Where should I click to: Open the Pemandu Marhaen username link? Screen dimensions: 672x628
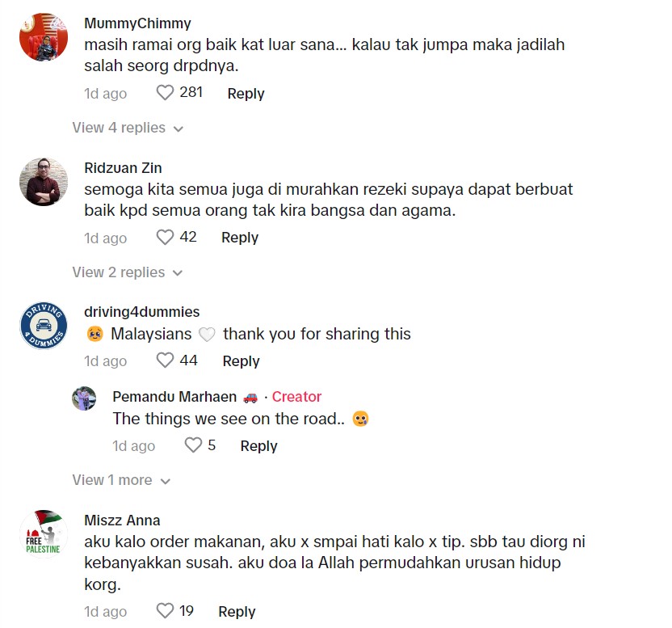[174, 397]
